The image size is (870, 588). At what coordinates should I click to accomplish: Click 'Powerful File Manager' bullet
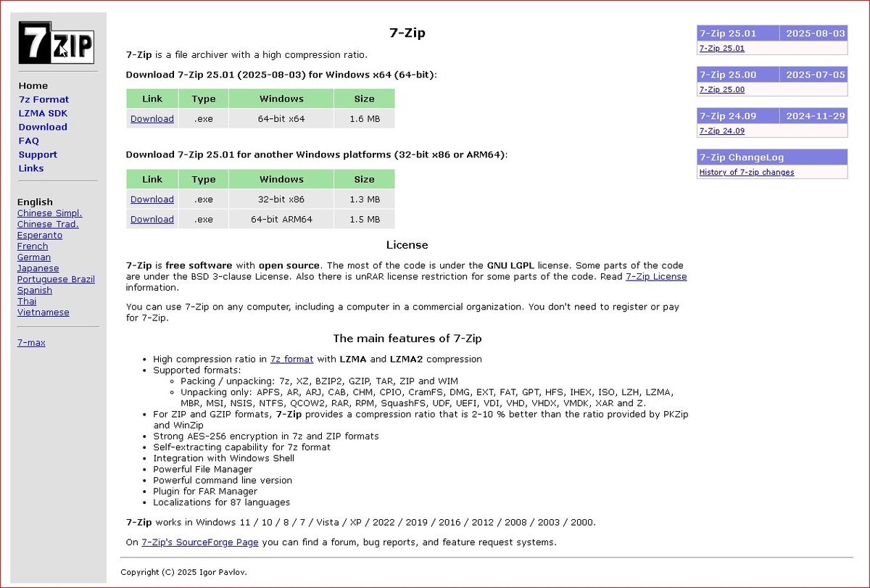(x=203, y=469)
